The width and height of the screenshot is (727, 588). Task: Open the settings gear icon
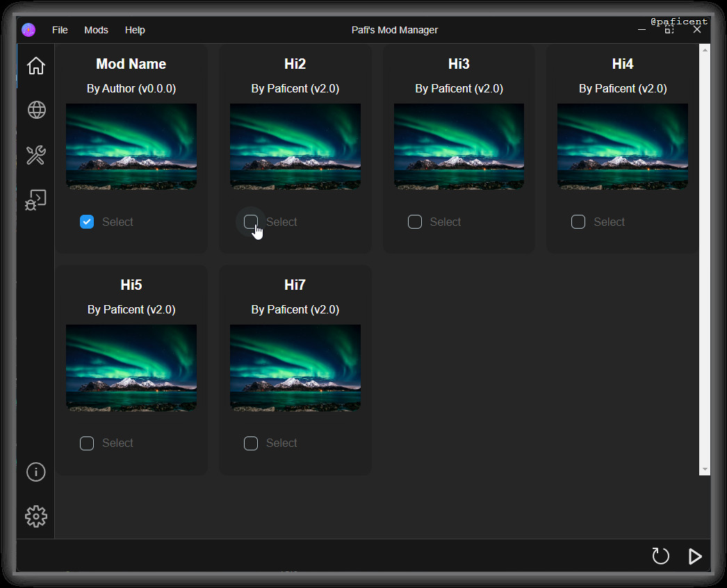pyautogui.click(x=35, y=516)
